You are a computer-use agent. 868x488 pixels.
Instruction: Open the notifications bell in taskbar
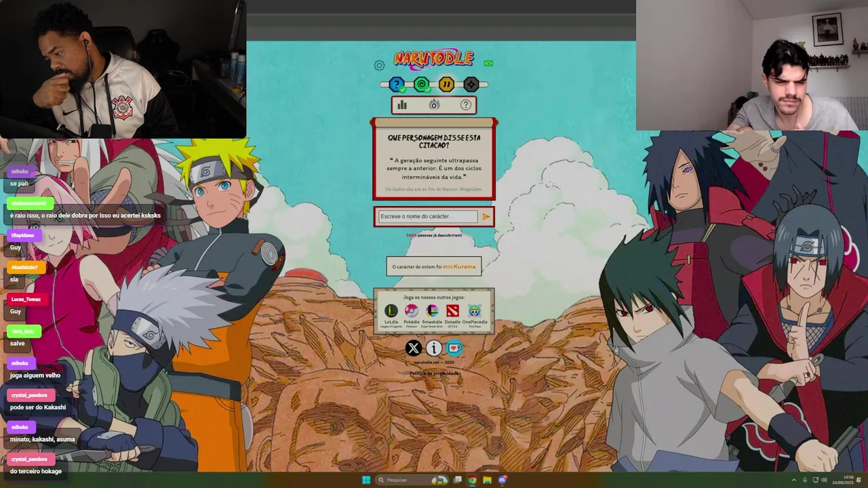(x=859, y=480)
